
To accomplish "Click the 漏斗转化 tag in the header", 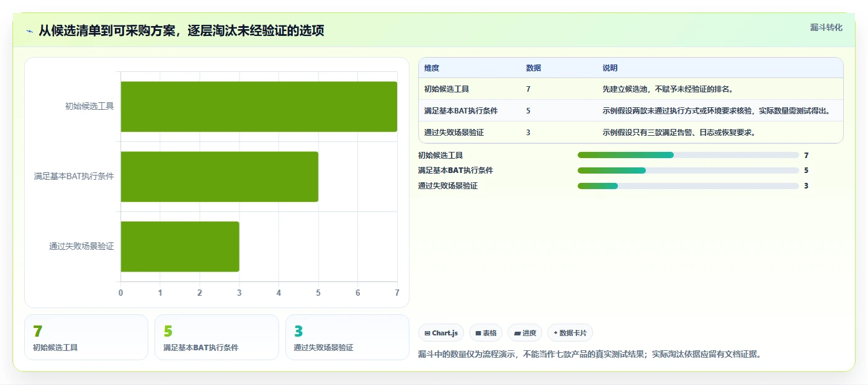I will click(x=826, y=27).
